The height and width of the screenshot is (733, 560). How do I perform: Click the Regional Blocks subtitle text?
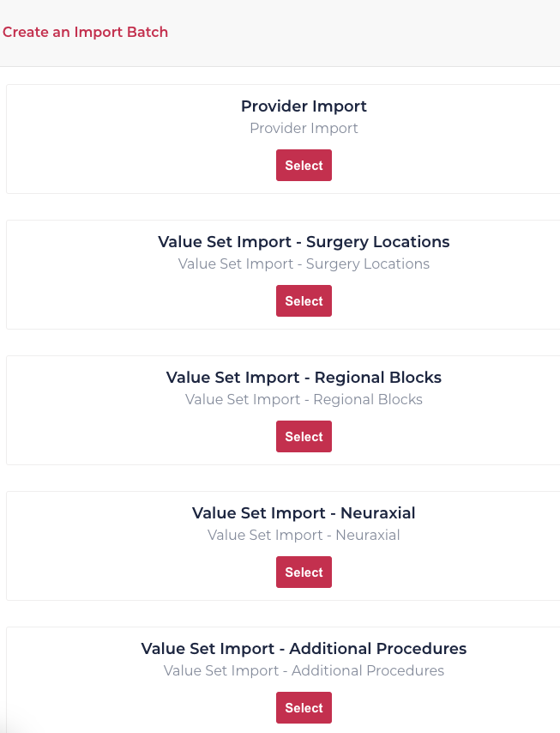[x=304, y=399]
